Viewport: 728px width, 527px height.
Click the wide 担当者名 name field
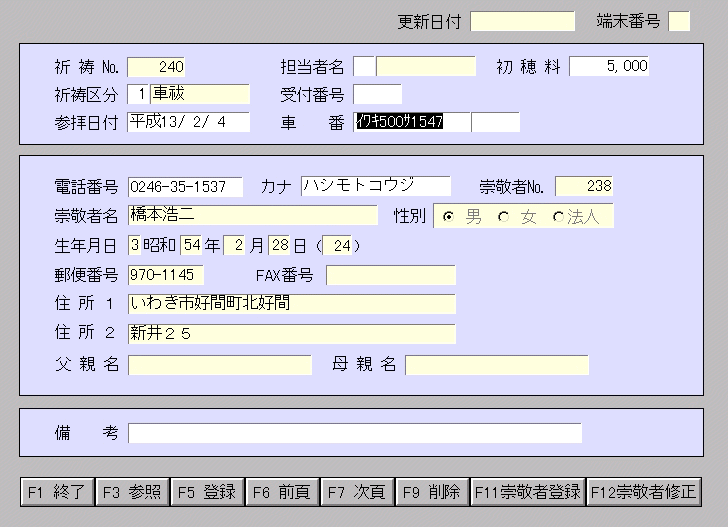point(426,66)
